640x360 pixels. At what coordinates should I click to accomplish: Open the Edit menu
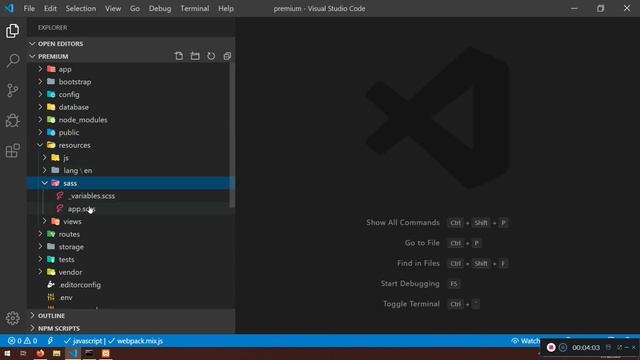point(50,8)
